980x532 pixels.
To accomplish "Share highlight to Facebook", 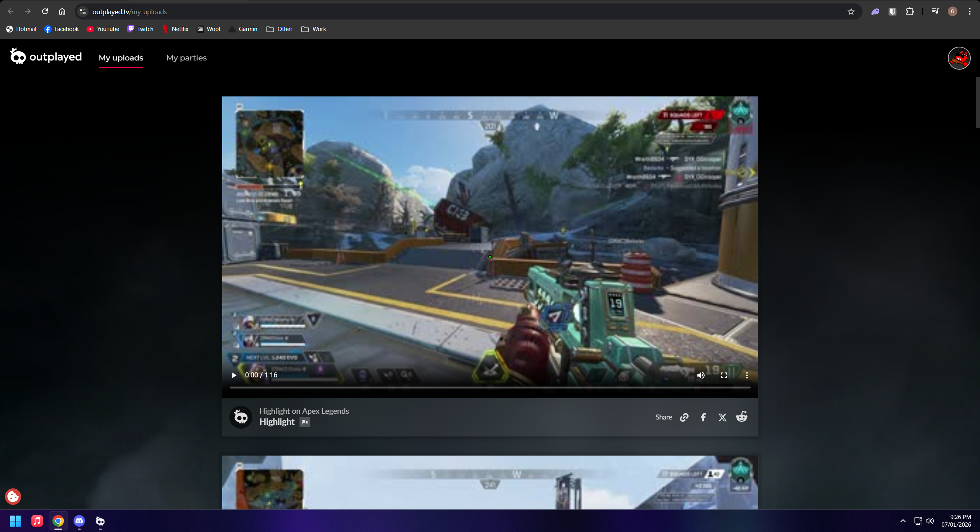I will coord(703,417).
